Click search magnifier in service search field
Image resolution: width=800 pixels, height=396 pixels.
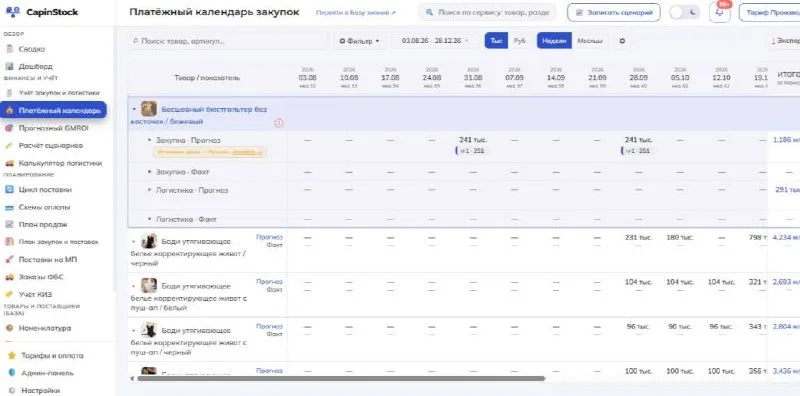pos(430,12)
